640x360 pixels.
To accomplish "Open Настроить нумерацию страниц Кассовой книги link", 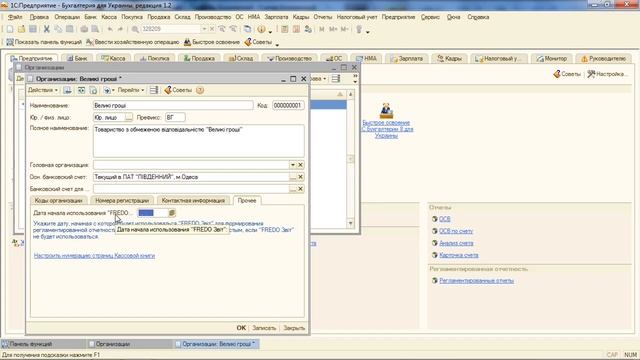I will [94, 256].
